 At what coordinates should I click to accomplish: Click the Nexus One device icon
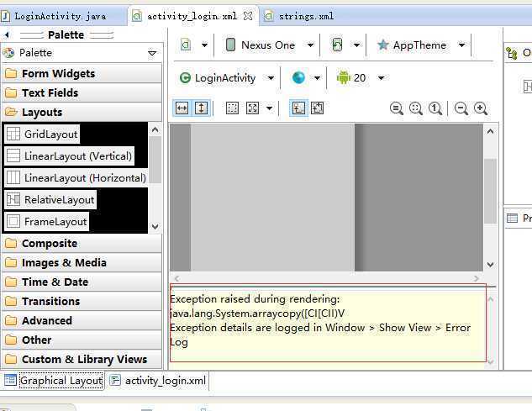click(230, 45)
